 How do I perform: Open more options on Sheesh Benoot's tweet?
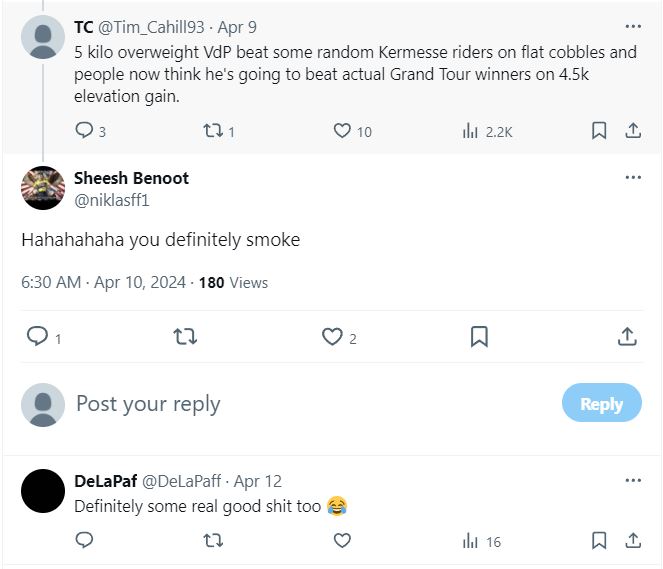pyautogui.click(x=633, y=178)
